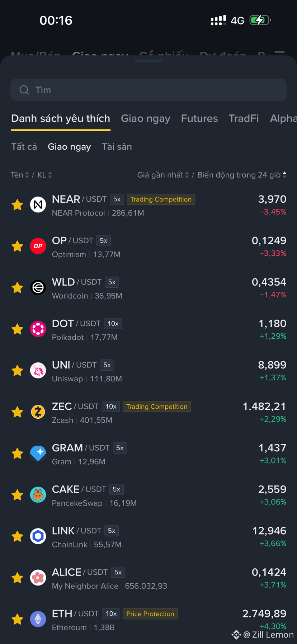297x644 pixels.
Task: Unfavorite NEAR by tapping its star
Action: [x=17, y=205]
